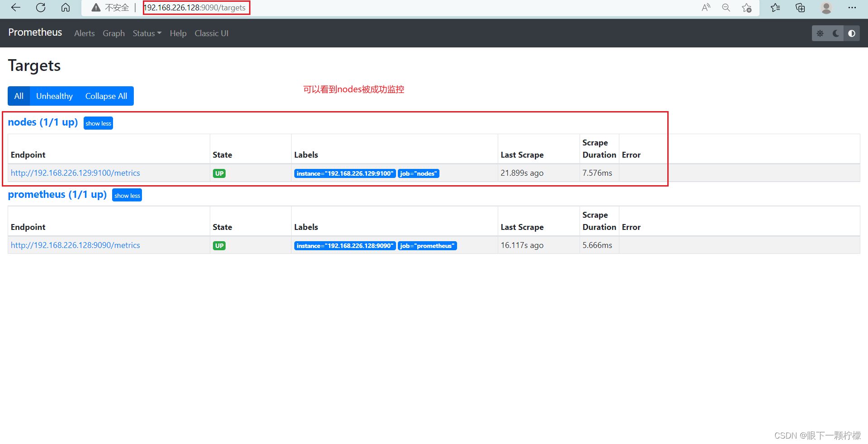The width and height of the screenshot is (868, 444).
Task: Click the 16.117s ago last scrape value
Action: 522,245
